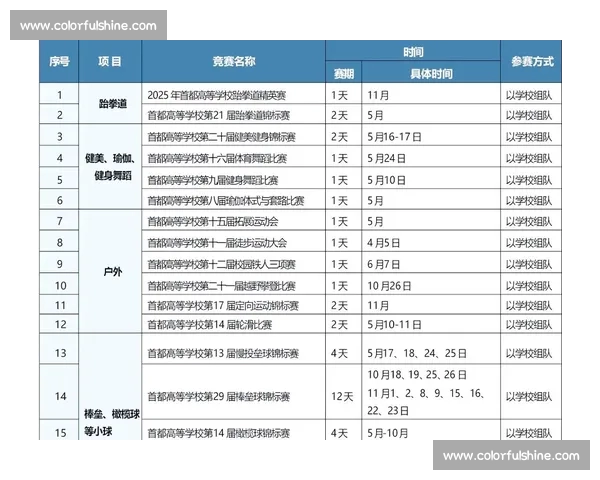The width and height of the screenshot is (600, 480).
Task: Select the 5月10日 date in row 5
Action: tap(386, 180)
